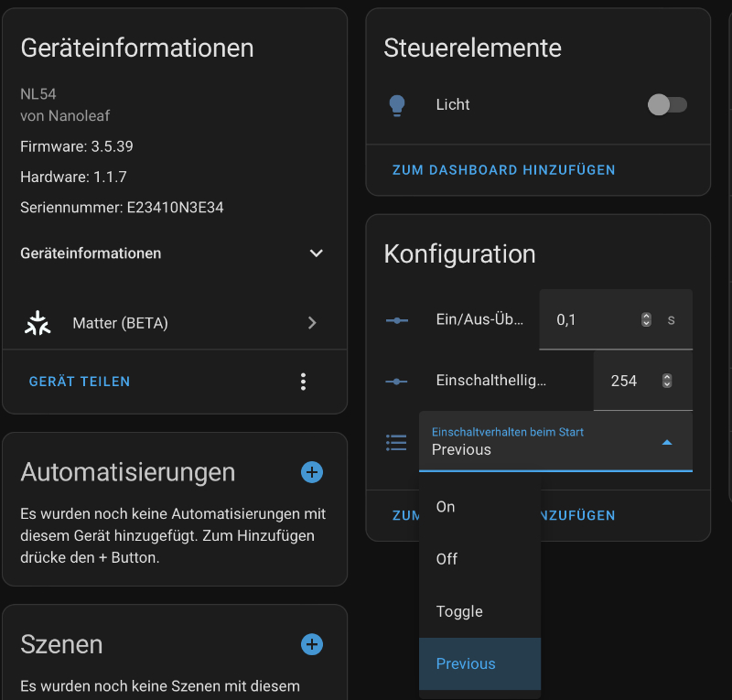Click the light bulb icon next to Licht

pos(396,104)
